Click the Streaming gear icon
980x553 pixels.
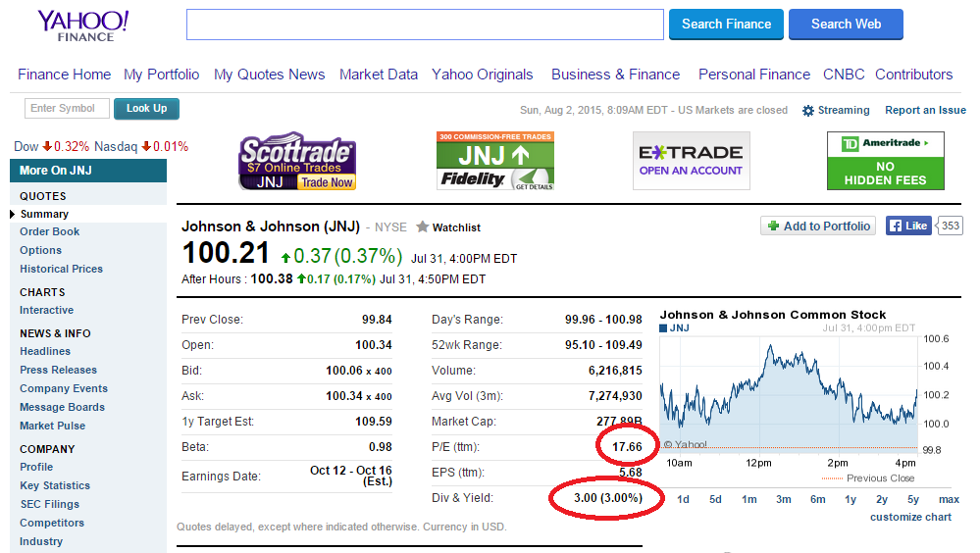pos(808,111)
